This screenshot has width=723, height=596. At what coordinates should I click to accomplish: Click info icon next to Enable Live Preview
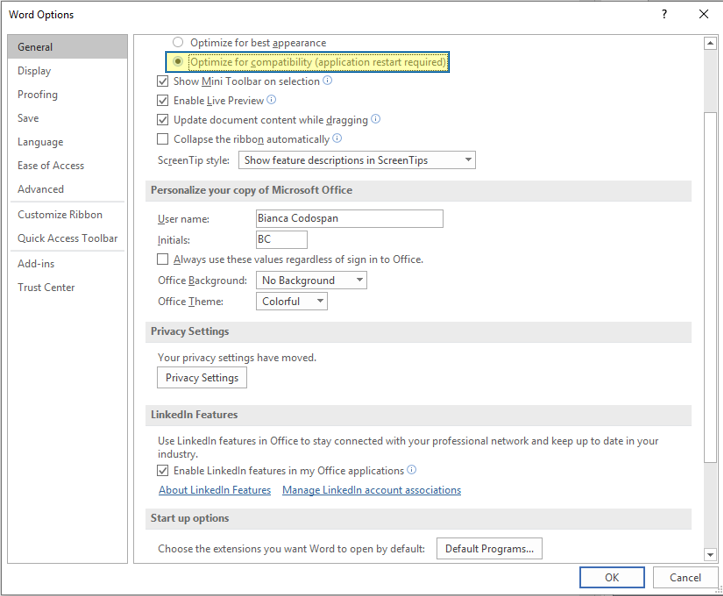click(272, 100)
